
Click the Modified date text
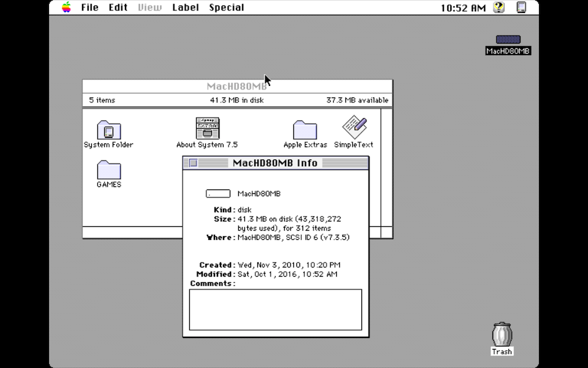tap(288, 274)
